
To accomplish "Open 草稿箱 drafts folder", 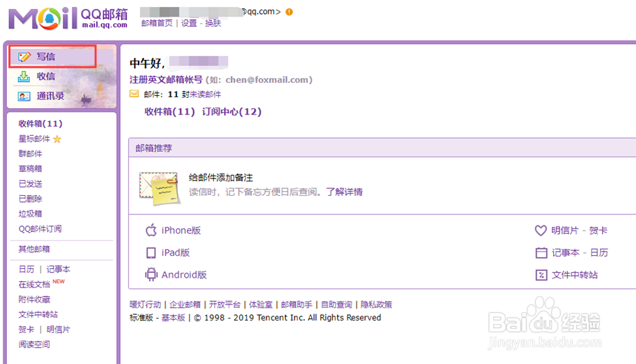I will 30,169.
